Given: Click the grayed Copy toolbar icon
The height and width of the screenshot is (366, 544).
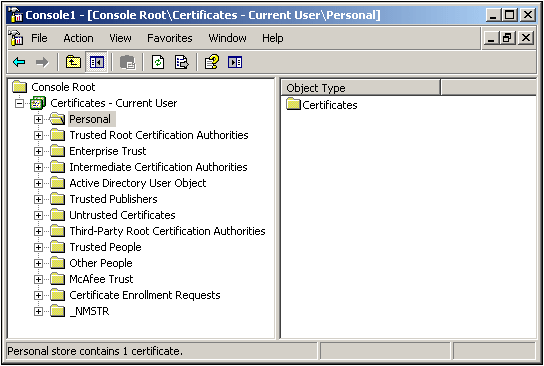Looking at the screenshot, I should (x=127, y=62).
